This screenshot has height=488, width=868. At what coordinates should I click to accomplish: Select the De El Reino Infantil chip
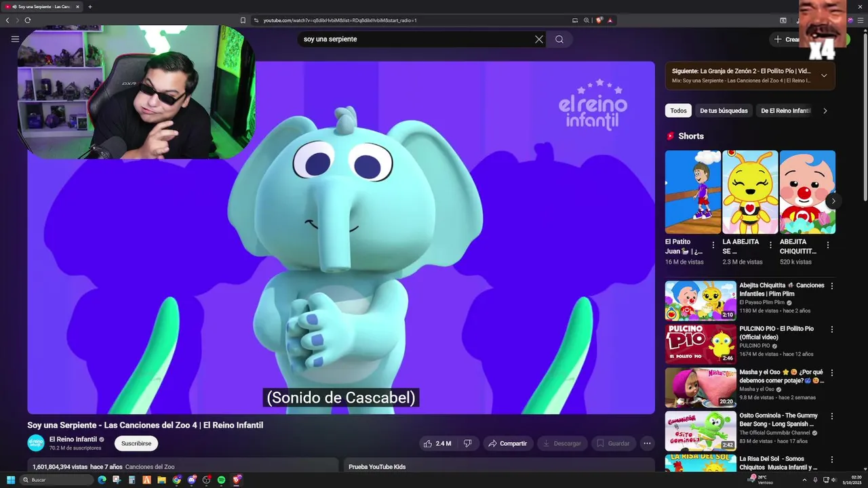[x=785, y=110]
